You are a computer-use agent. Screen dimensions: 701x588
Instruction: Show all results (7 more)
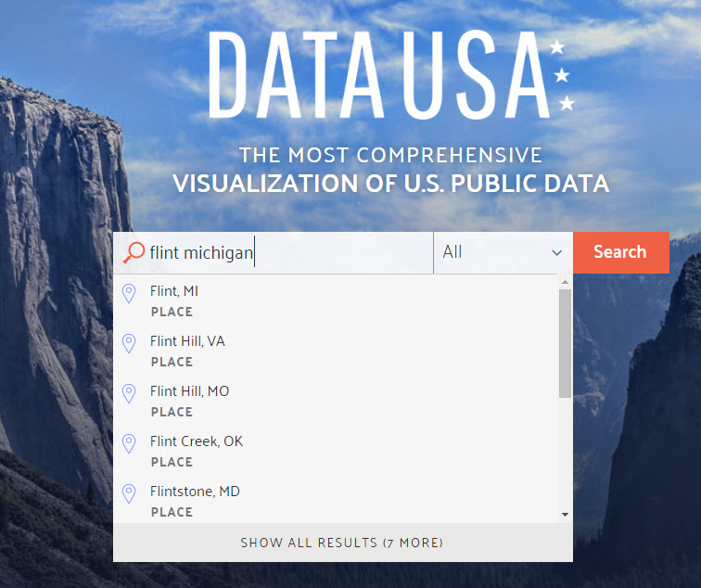pos(342,543)
